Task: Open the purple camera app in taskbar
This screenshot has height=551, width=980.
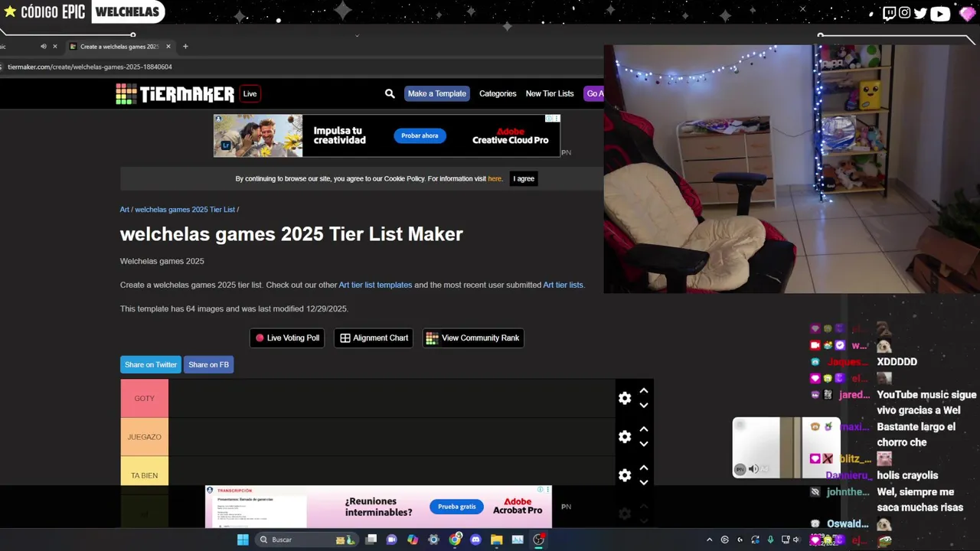Action: point(392,540)
